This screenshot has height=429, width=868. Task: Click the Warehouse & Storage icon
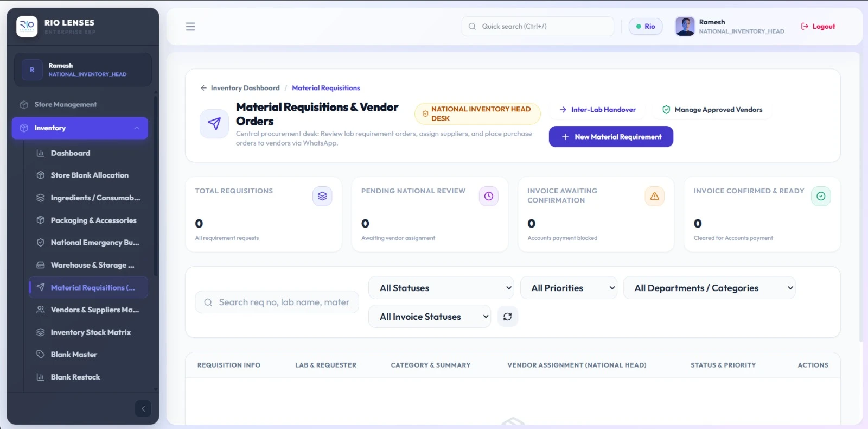coord(40,265)
